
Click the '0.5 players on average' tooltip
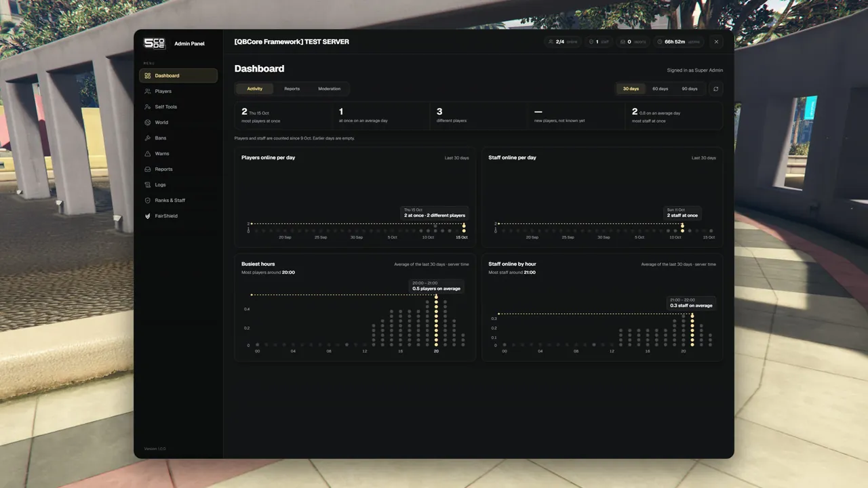(436, 286)
